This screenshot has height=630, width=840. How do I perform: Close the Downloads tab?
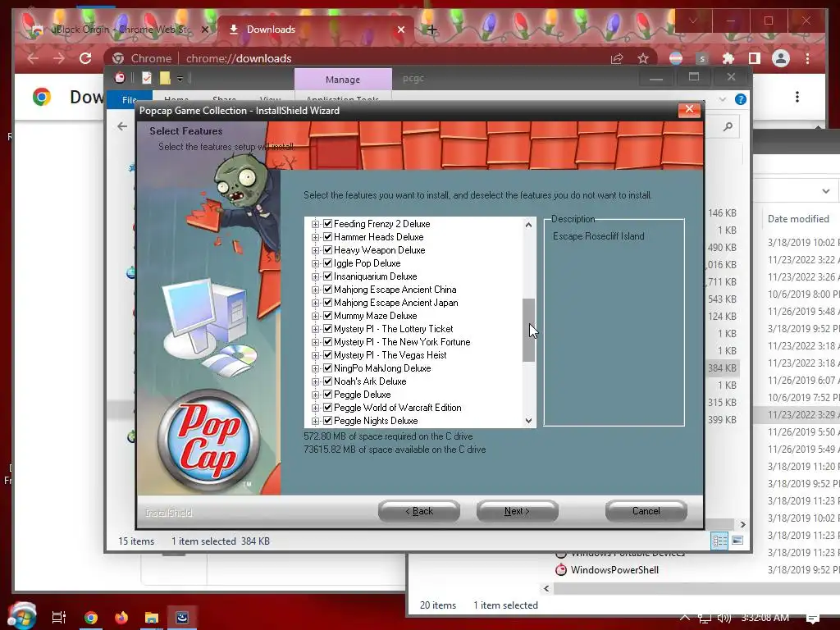400,30
